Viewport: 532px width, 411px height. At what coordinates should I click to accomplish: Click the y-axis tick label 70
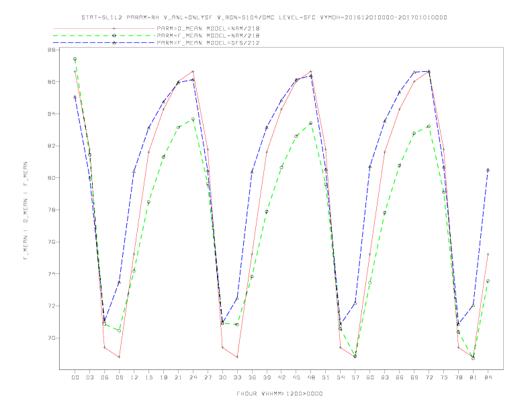(x=51, y=338)
